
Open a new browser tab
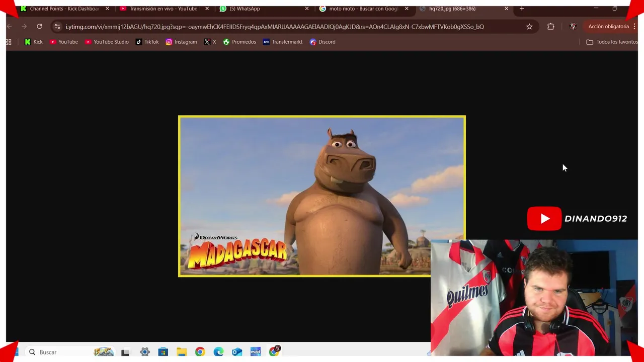(x=522, y=9)
